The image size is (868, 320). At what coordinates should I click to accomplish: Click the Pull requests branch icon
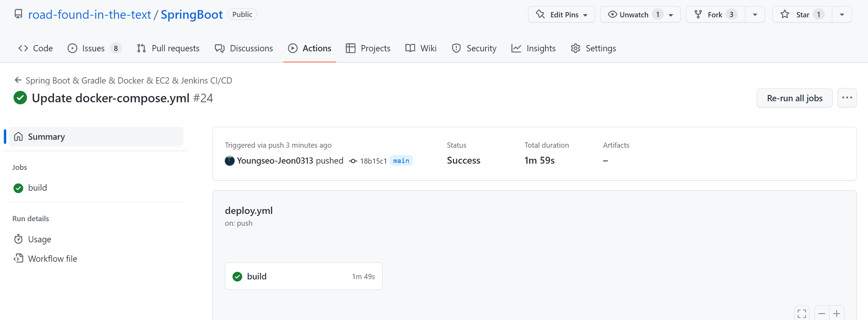[141, 48]
